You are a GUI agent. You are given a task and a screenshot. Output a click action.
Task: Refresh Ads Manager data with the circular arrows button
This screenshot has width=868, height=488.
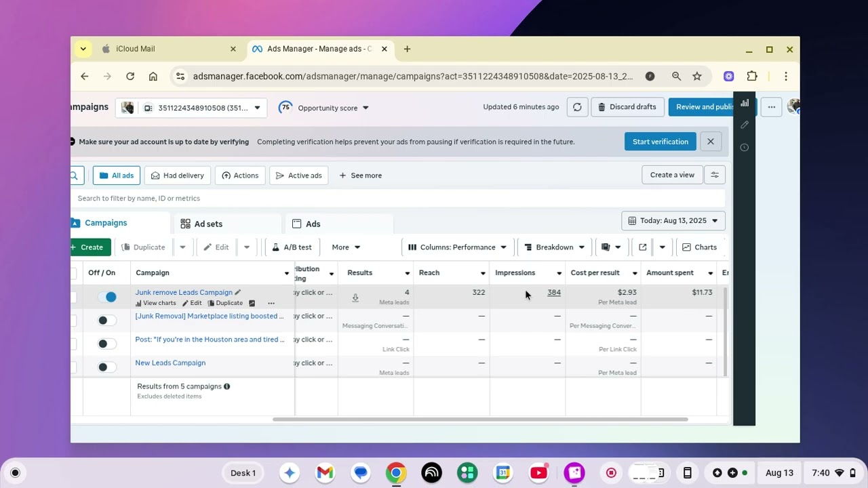pyautogui.click(x=577, y=107)
